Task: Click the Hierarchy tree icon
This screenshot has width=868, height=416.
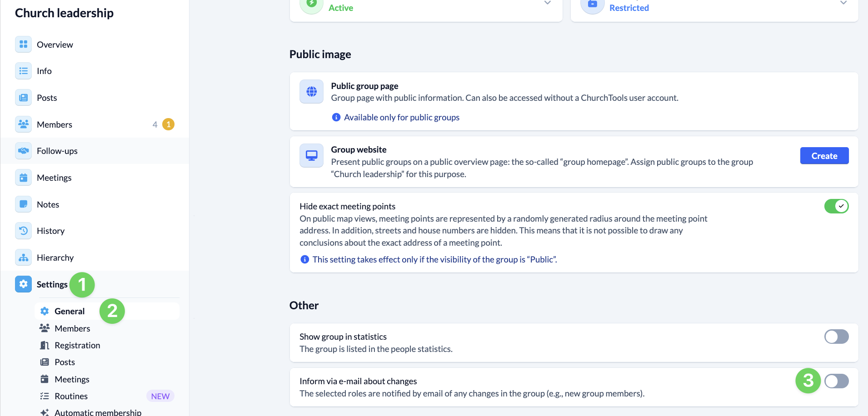Action: 23,258
